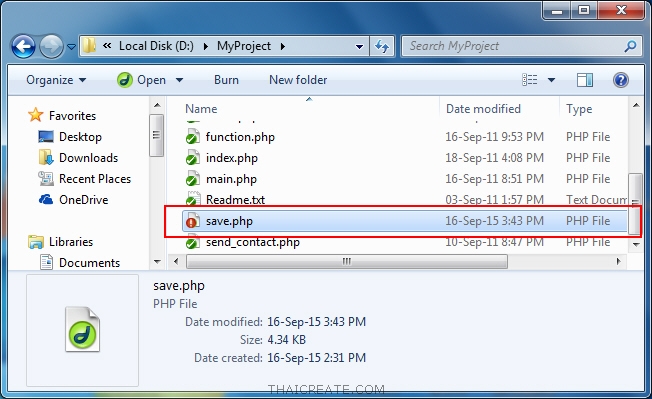The height and width of the screenshot is (399, 652).
Task: Click Burn in the toolbar
Action: (226, 80)
